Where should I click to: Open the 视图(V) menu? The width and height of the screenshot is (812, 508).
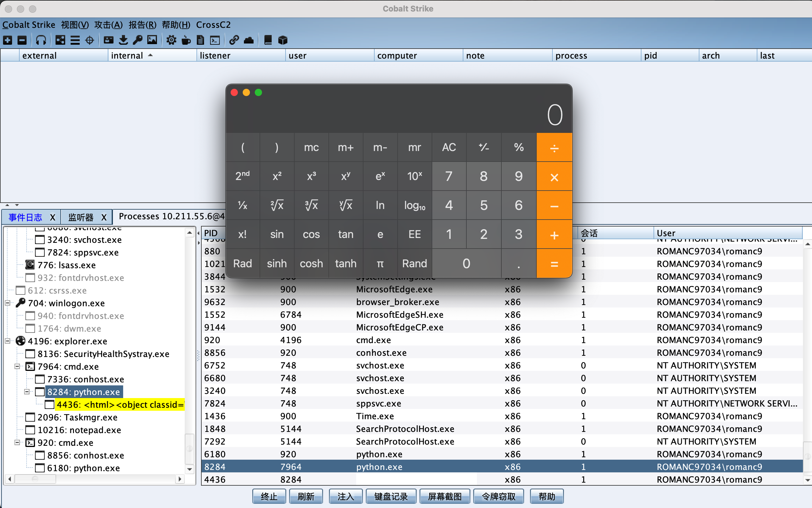point(75,25)
